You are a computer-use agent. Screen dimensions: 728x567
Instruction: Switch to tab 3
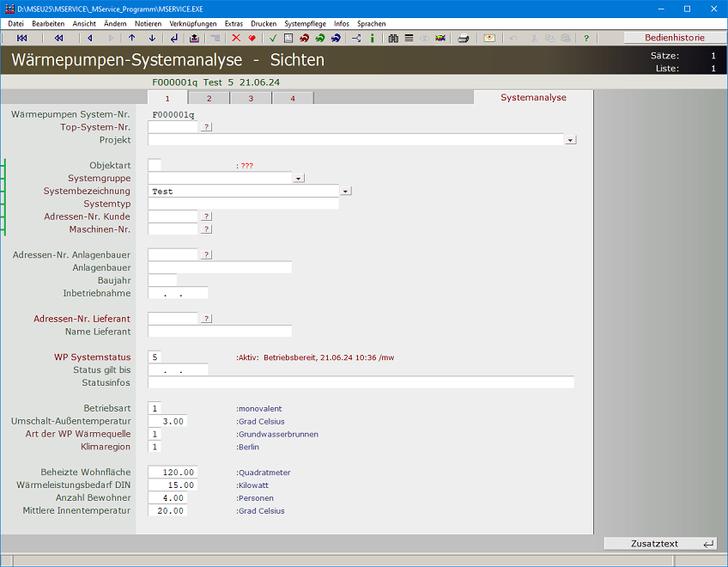click(x=252, y=98)
